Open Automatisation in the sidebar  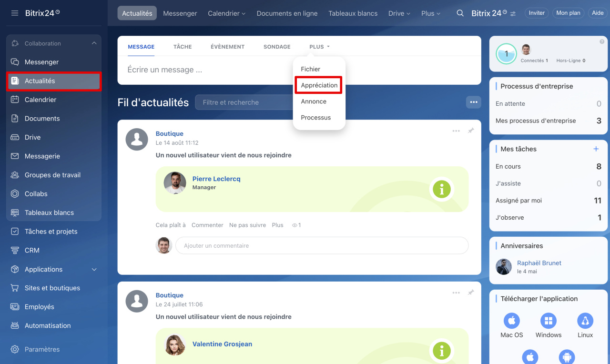[54, 325]
